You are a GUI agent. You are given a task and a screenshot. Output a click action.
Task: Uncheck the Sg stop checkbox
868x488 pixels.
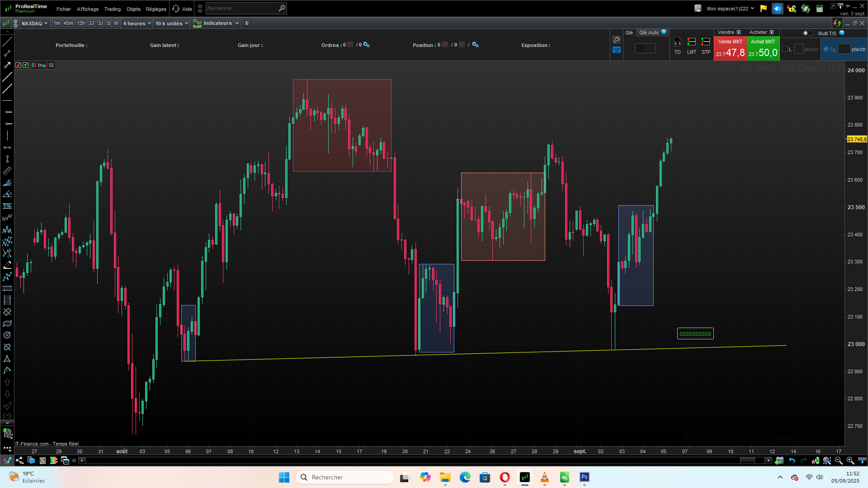pos(826,49)
